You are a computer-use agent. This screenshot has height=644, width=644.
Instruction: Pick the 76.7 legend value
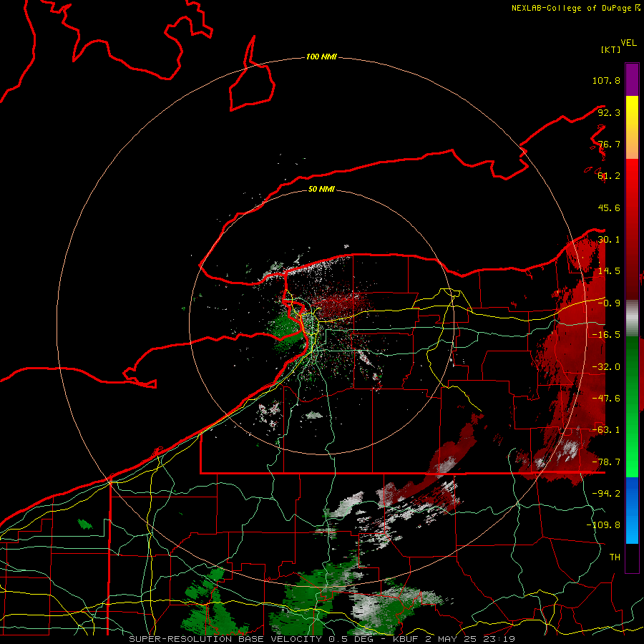tap(609, 144)
